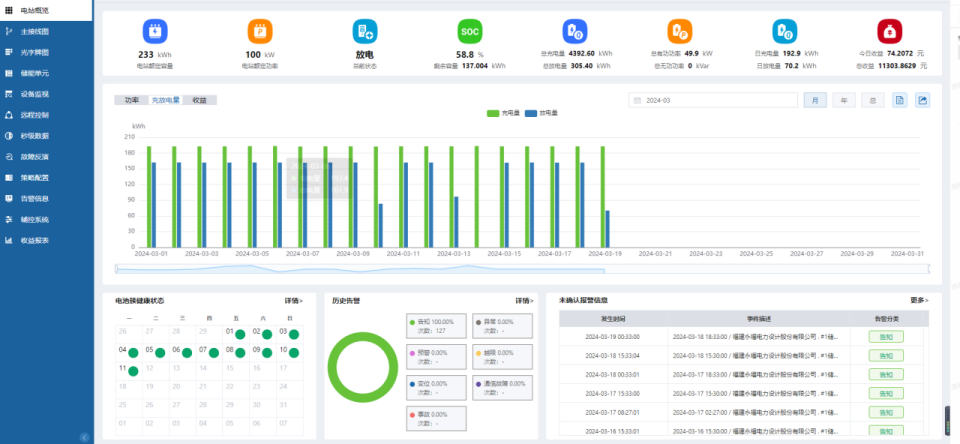Image resolution: width=960 pixels, height=444 pixels.
Task: Click the daily charge energy icon
Action: (784, 31)
